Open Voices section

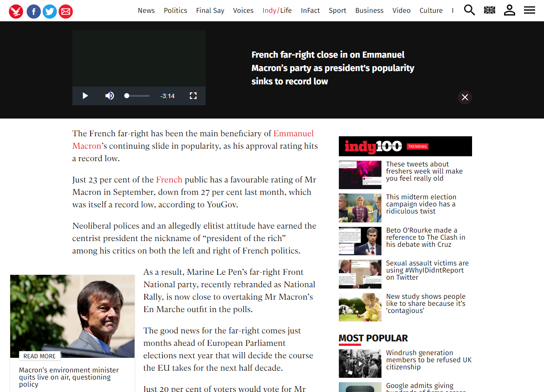(243, 11)
